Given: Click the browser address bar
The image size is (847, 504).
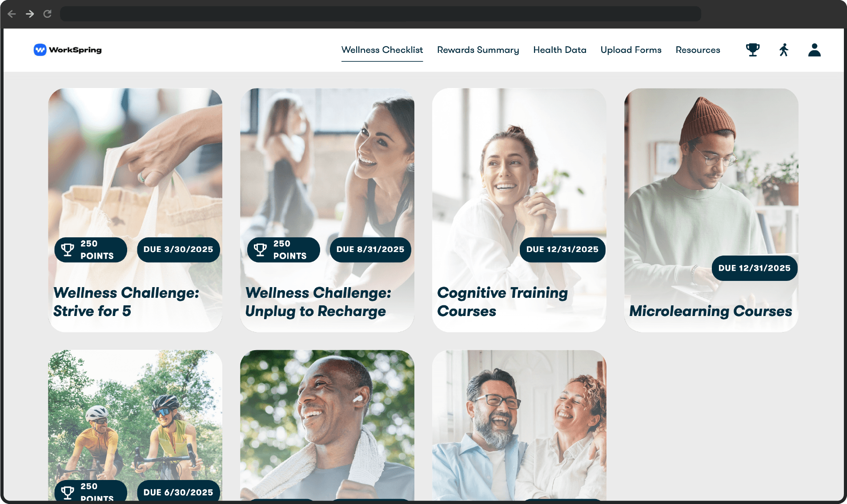Looking at the screenshot, I should point(381,14).
